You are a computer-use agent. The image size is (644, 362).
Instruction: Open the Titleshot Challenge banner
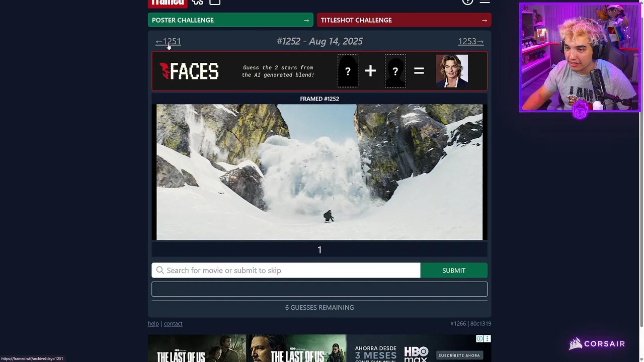tap(404, 20)
